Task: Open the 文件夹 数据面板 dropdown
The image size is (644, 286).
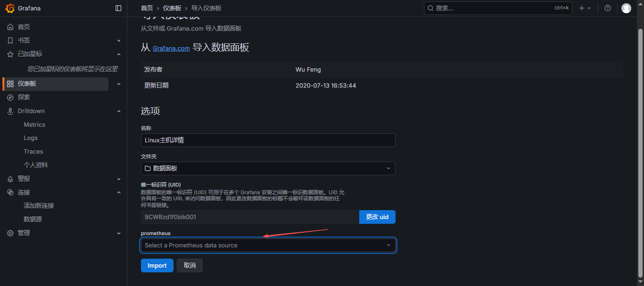Action: click(268, 168)
